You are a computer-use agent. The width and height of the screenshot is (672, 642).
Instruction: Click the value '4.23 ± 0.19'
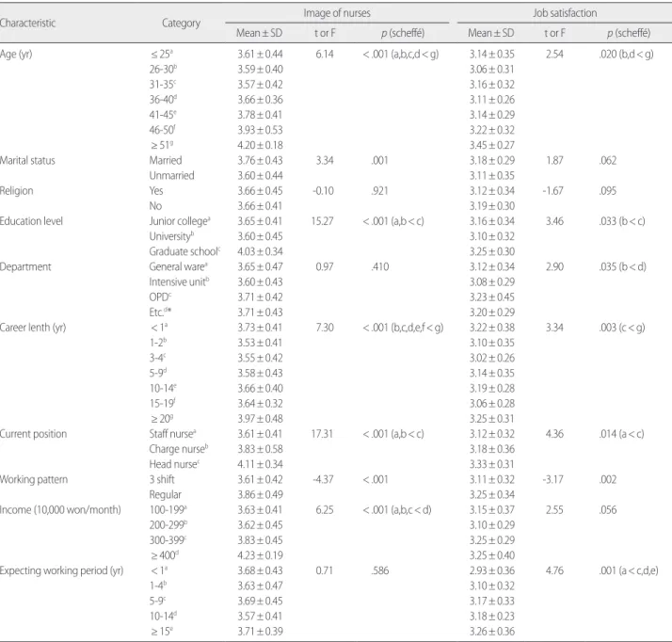260,555
